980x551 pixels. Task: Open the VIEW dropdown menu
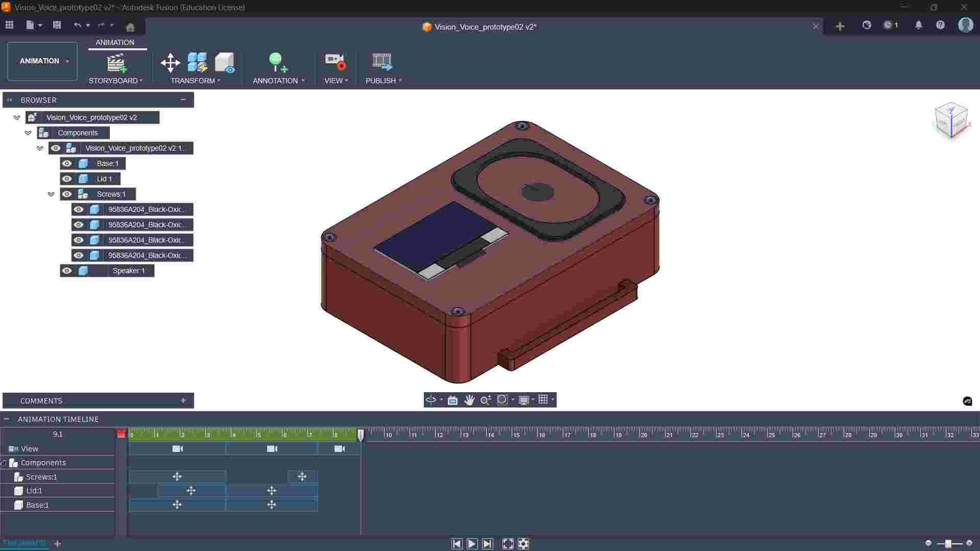(x=336, y=81)
